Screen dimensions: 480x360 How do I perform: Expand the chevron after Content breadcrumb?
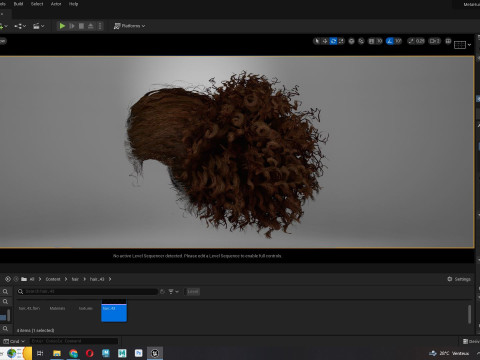tap(66, 279)
